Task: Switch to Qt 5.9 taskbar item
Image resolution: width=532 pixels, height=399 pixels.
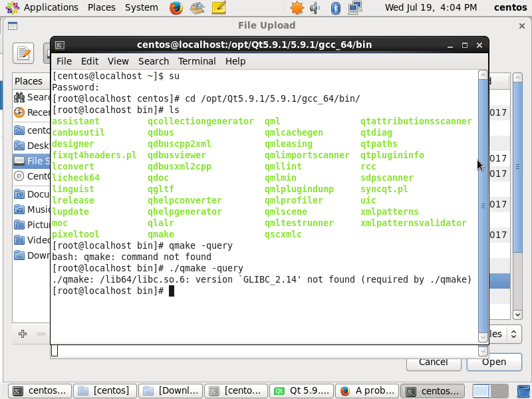Action: click(302, 391)
